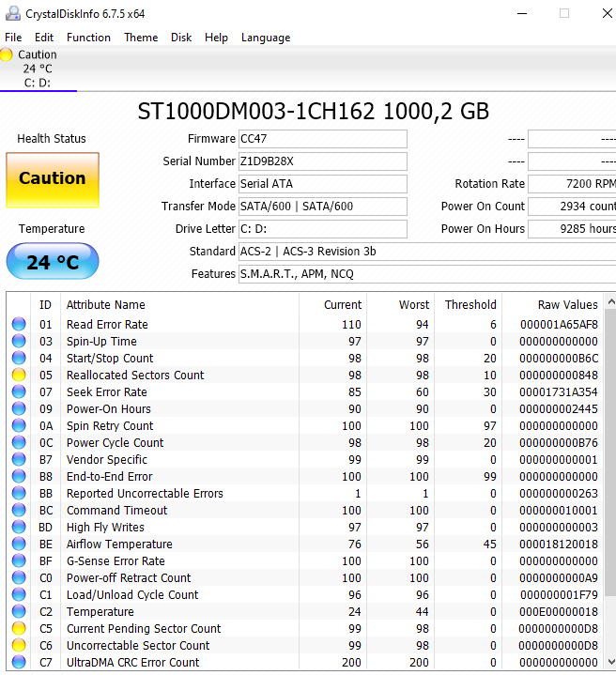Open the Language menu
This screenshot has height=675, width=616.
[x=266, y=38]
